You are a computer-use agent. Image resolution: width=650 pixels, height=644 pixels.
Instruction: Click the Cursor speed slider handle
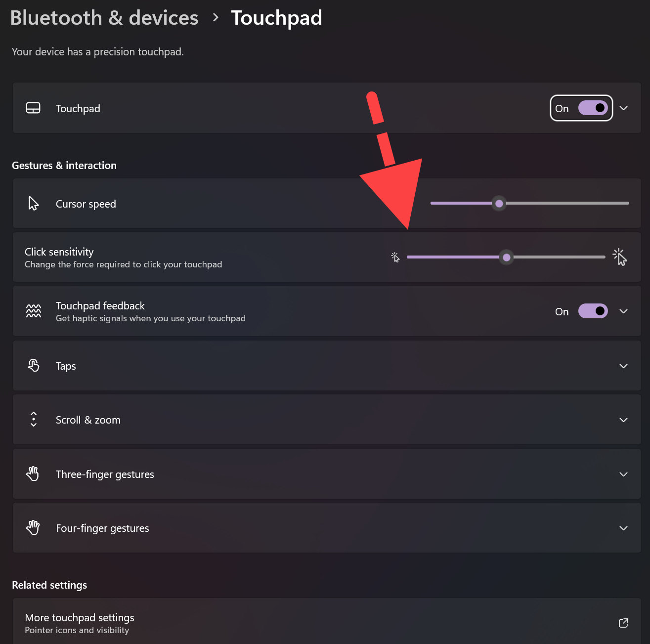coord(499,203)
